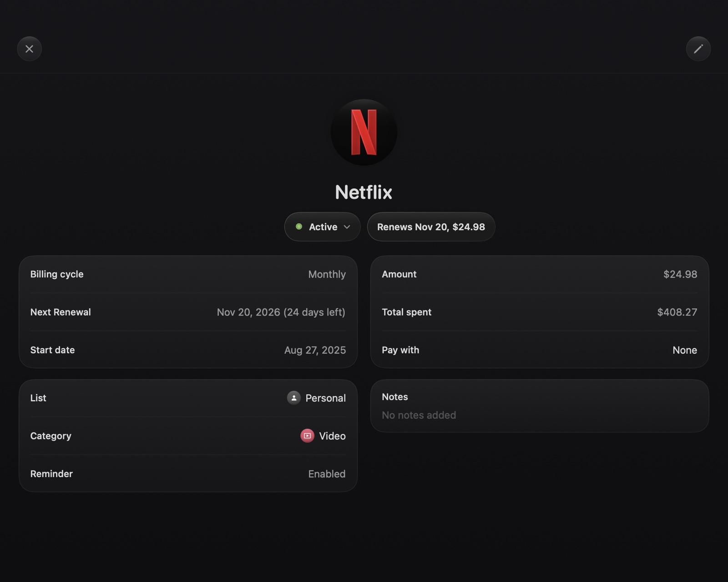Click the No notes added field
Viewport: 728px width, 582px height.
[x=419, y=415]
